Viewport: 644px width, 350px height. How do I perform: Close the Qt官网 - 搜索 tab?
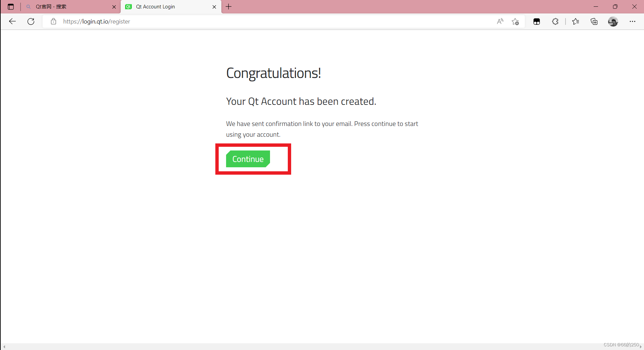[114, 7]
